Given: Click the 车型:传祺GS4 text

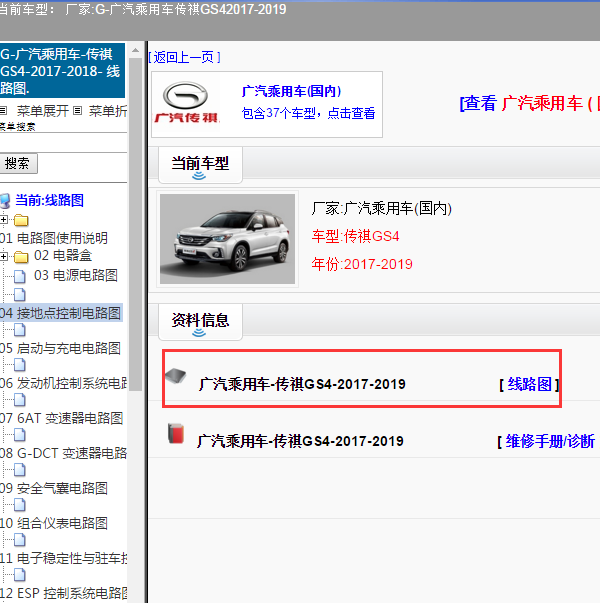Looking at the screenshot, I should [355, 236].
